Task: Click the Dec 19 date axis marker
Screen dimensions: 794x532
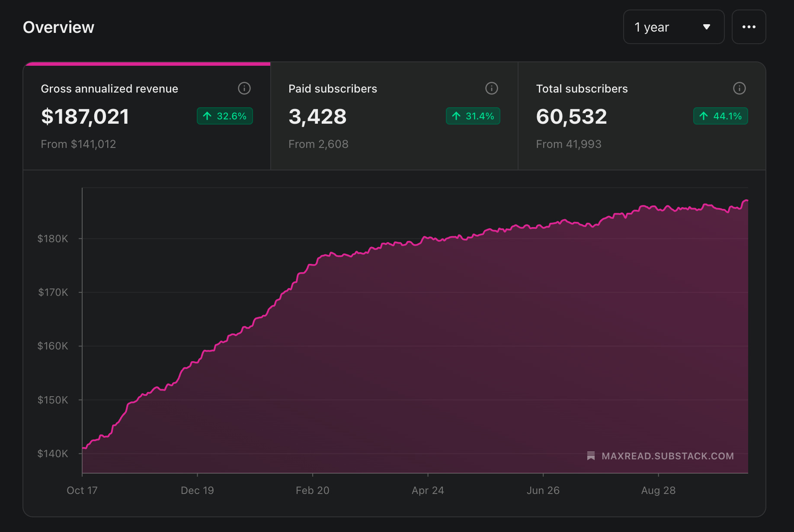Action: 197,490
